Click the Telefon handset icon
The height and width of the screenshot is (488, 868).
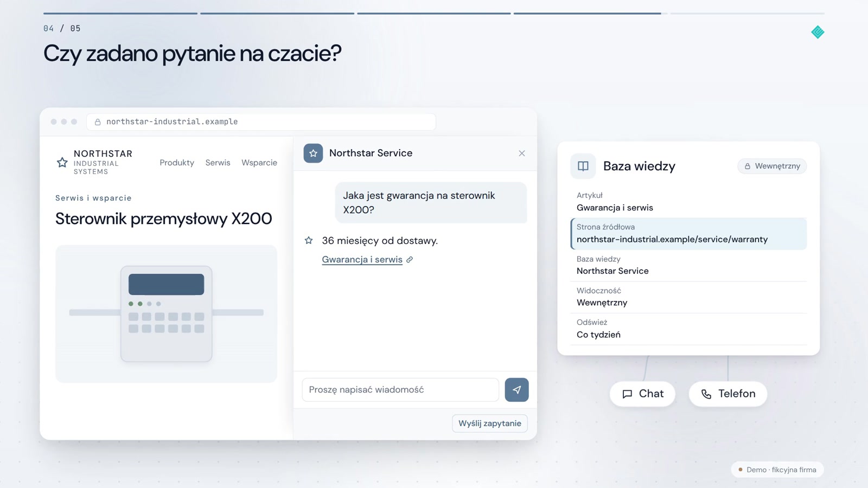(x=706, y=394)
